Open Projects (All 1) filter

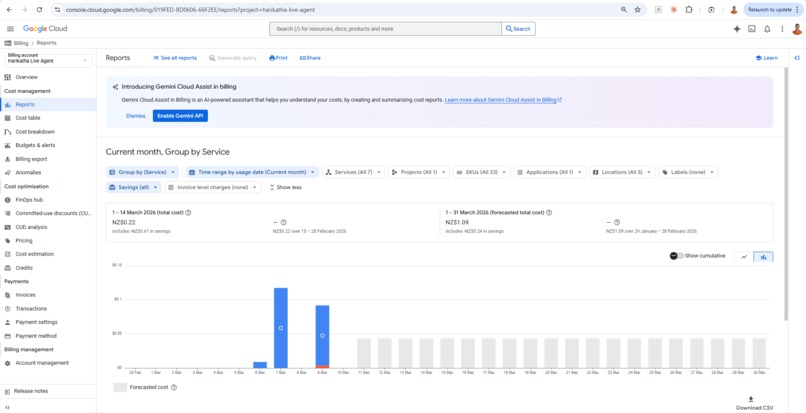click(x=419, y=172)
